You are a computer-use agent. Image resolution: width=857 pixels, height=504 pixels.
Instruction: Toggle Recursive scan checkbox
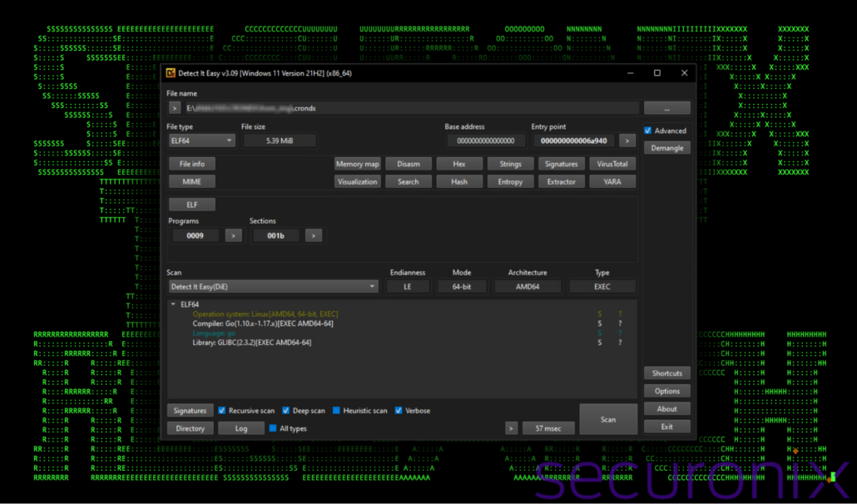point(221,411)
